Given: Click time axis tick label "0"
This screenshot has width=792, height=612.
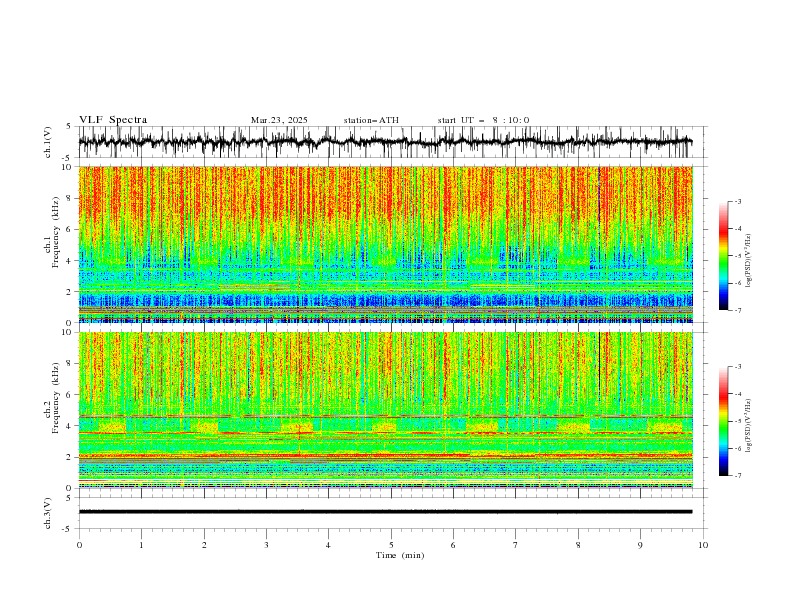Looking at the screenshot, I should [79, 545].
